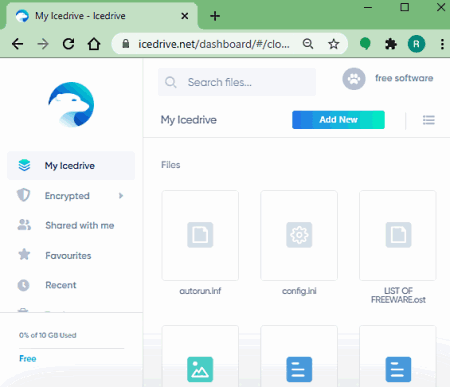
Task: Open a new browser tab
Action: coord(215,16)
